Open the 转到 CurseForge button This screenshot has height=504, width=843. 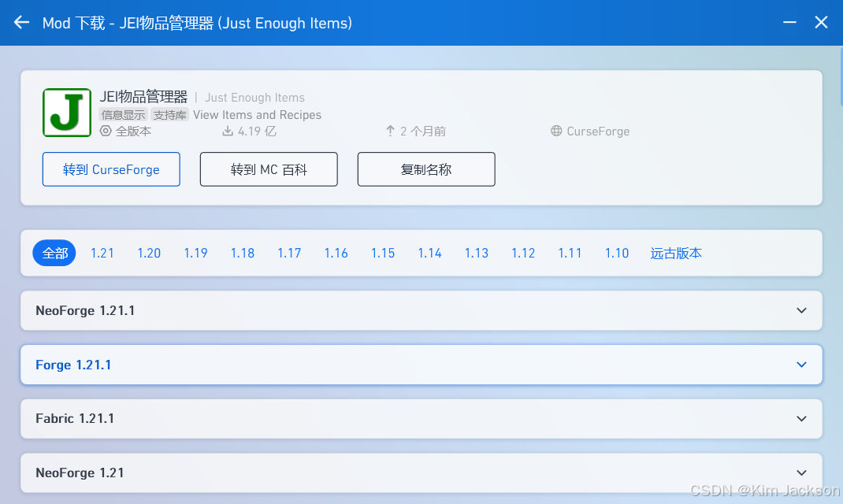[x=111, y=169]
